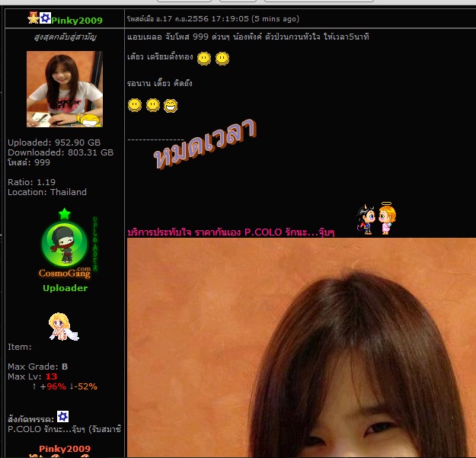
Task: Click first smiley in the three-emoticon row
Action: [135, 105]
